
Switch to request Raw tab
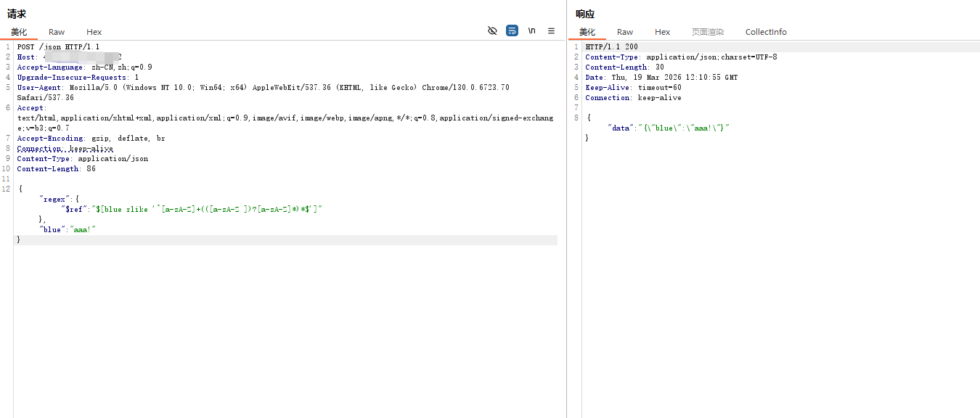tap(57, 32)
